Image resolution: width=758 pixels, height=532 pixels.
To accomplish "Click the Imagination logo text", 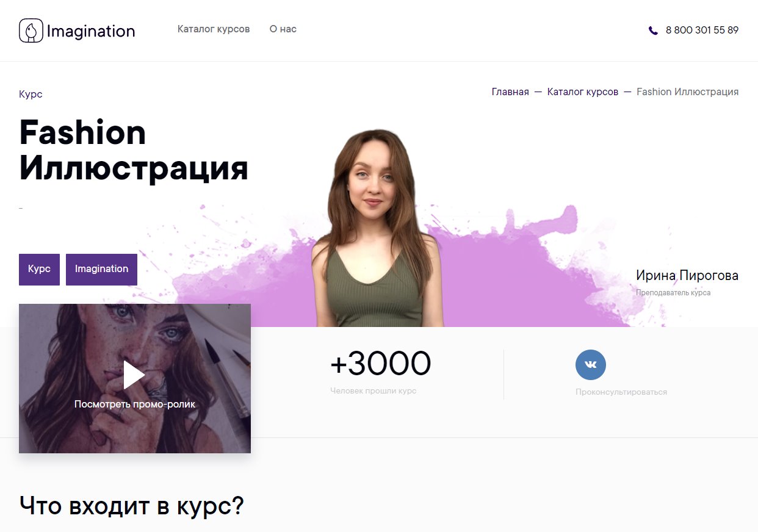I will (91, 31).
